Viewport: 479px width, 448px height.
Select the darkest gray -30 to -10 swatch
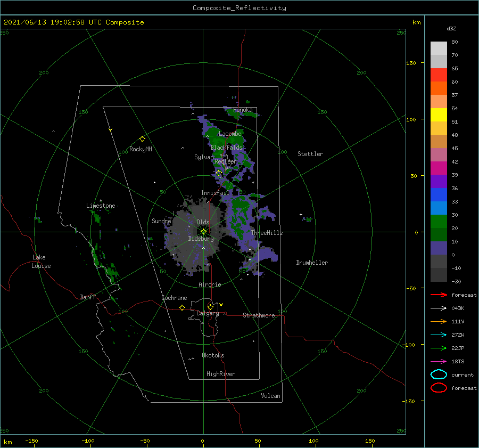(x=439, y=275)
